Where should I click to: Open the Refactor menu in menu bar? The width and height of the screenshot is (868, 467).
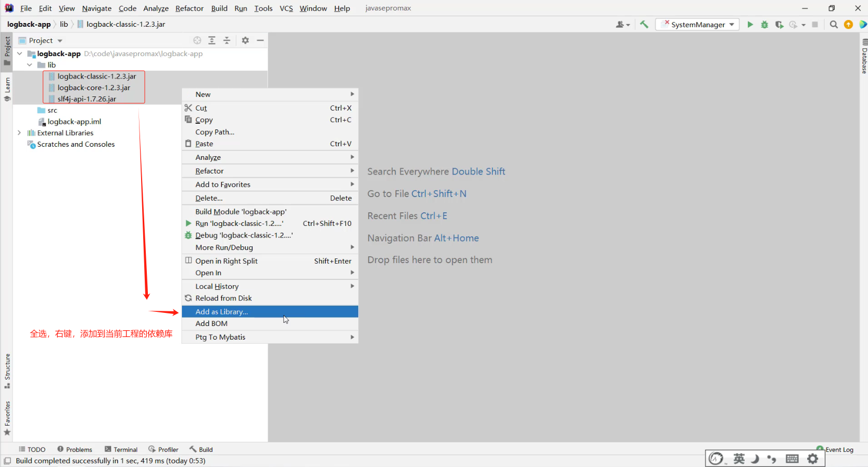(x=189, y=8)
